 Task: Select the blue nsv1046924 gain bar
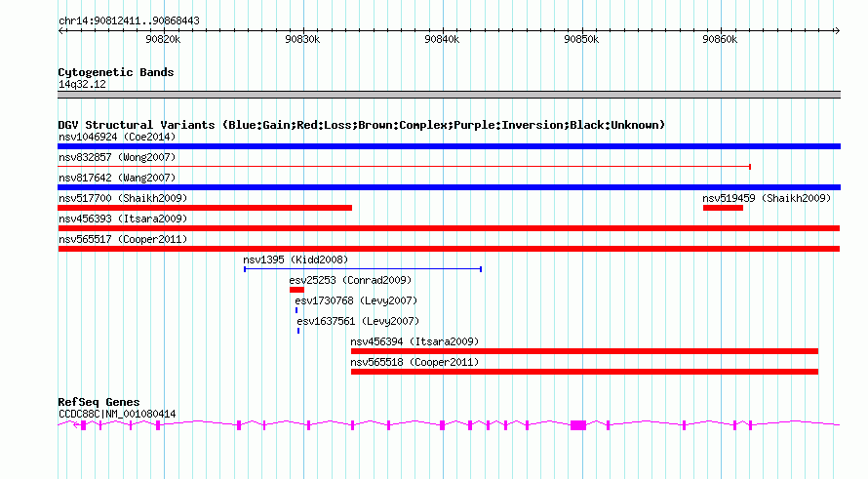coord(449,146)
